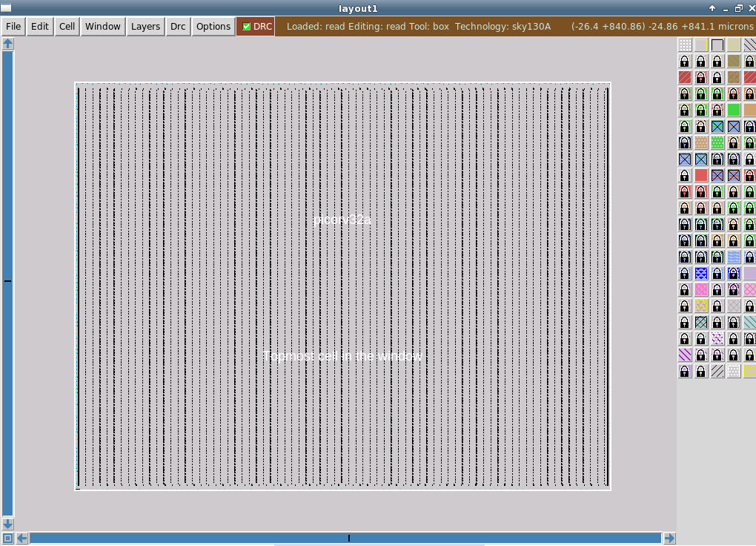This screenshot has width=756, height=546.
Task: Click the scroll-down arrow below vertical scrollbar
Action: point(7,524)
